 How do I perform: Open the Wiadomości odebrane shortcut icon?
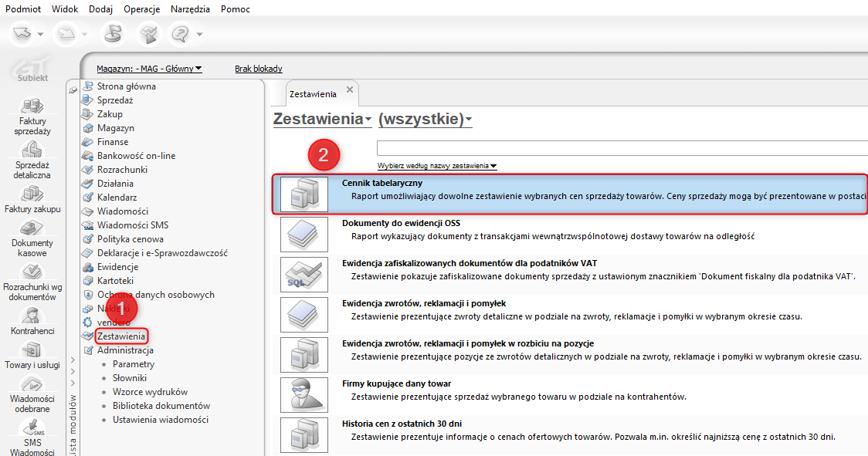point(32,383)
